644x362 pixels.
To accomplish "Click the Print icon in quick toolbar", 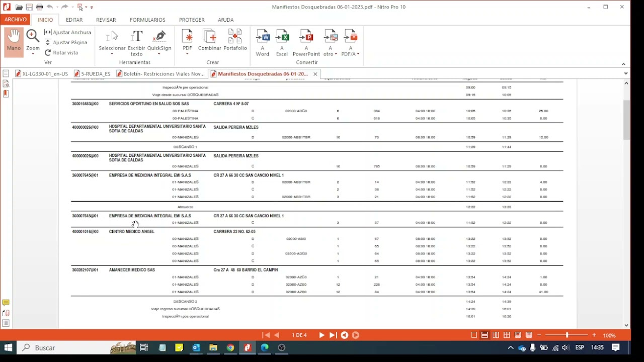I will point(39,7).
